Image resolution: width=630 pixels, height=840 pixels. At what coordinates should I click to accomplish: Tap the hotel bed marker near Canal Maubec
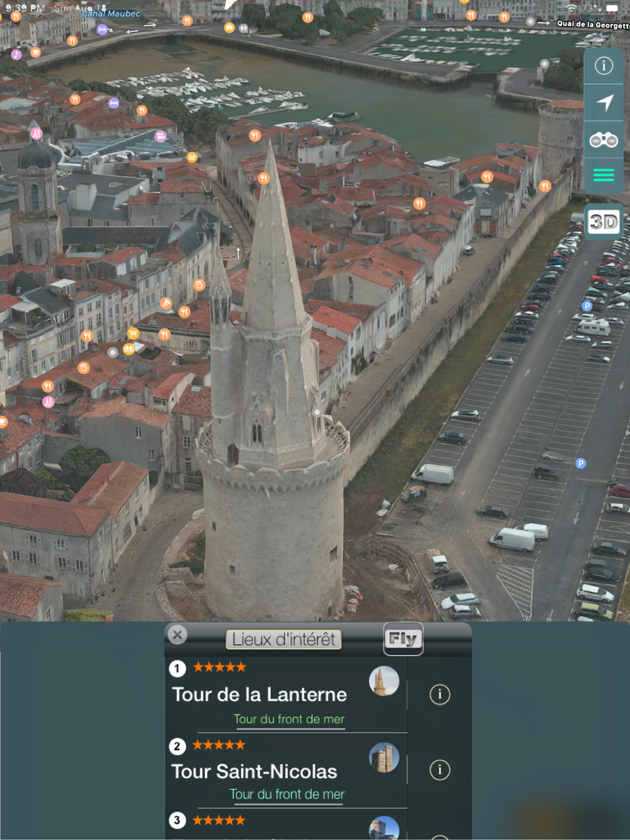102,29
